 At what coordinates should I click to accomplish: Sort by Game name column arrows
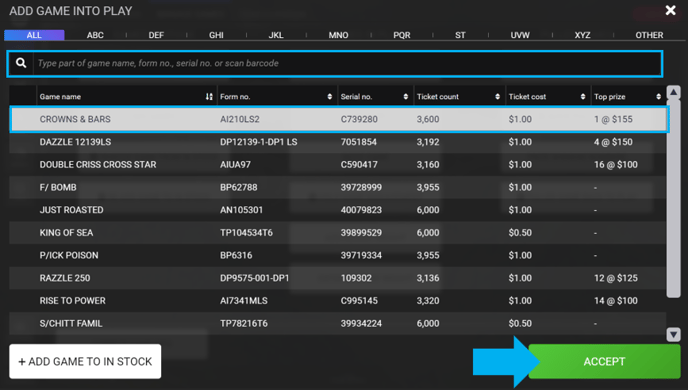(x=209, y=97)
